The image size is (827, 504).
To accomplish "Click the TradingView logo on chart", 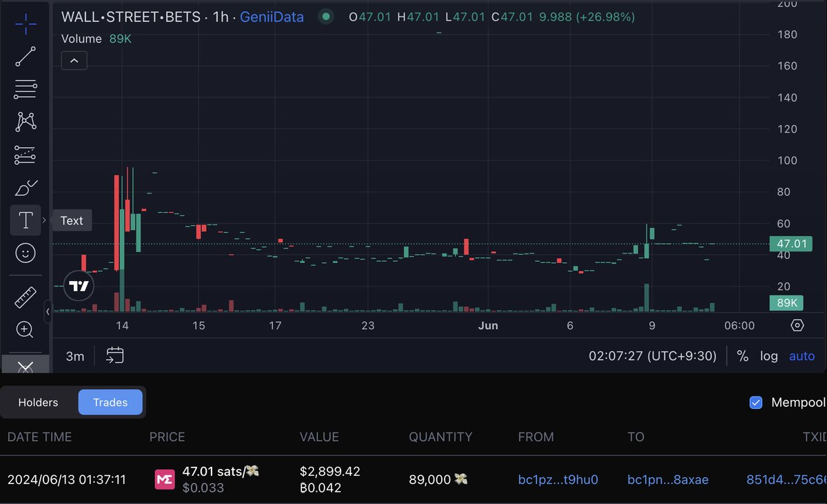I will 79,286.
